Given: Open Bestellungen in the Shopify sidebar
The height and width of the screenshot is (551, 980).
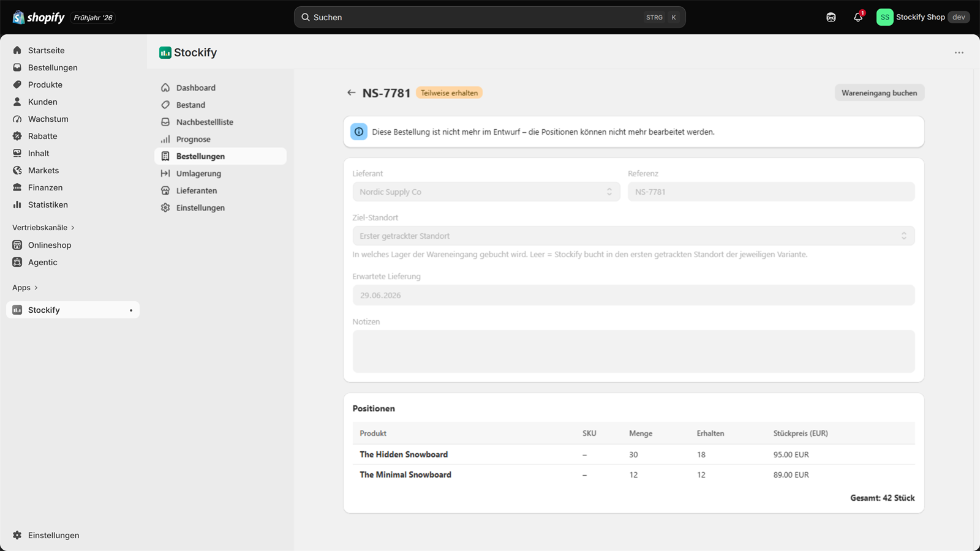Looking at the screenshot, I should point(73,67).
